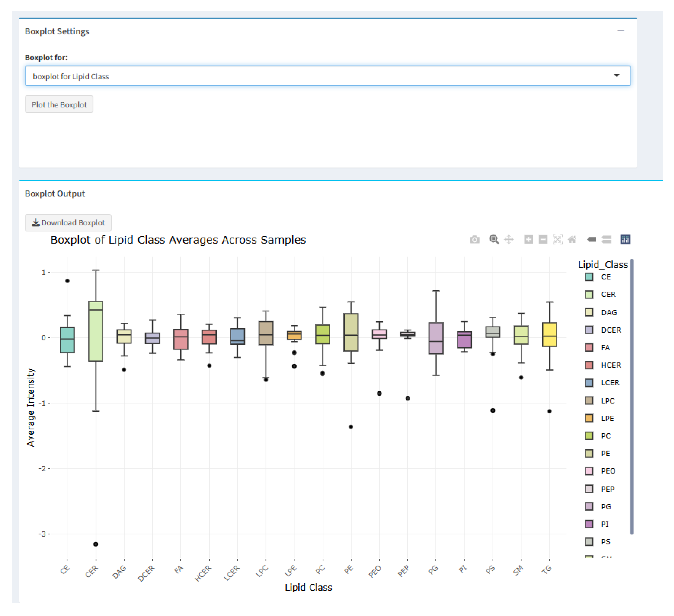Image resolution: width=674 pixels, height=616 pixels.
Task: Click the TG x-axis tick label
Action: point(547,570)
